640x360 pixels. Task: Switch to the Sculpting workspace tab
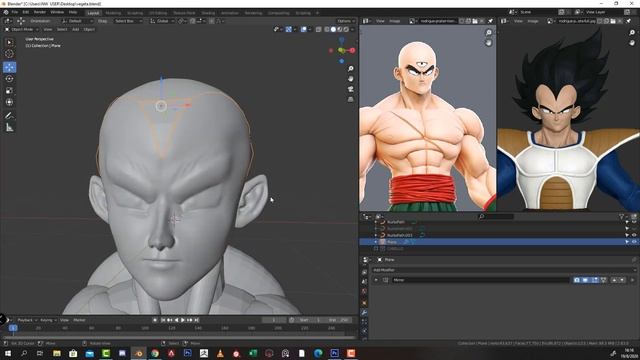click(x=135, y=13)
